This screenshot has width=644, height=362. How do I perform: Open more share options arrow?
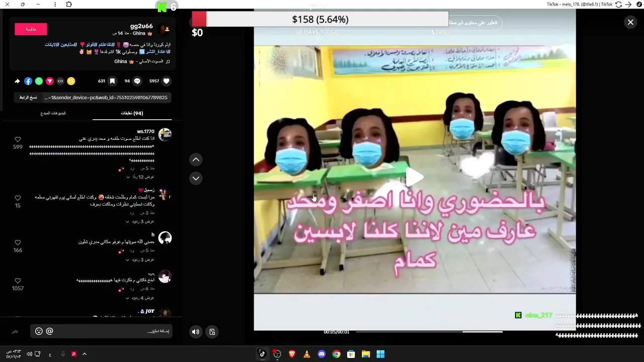(x=17, y=81)
